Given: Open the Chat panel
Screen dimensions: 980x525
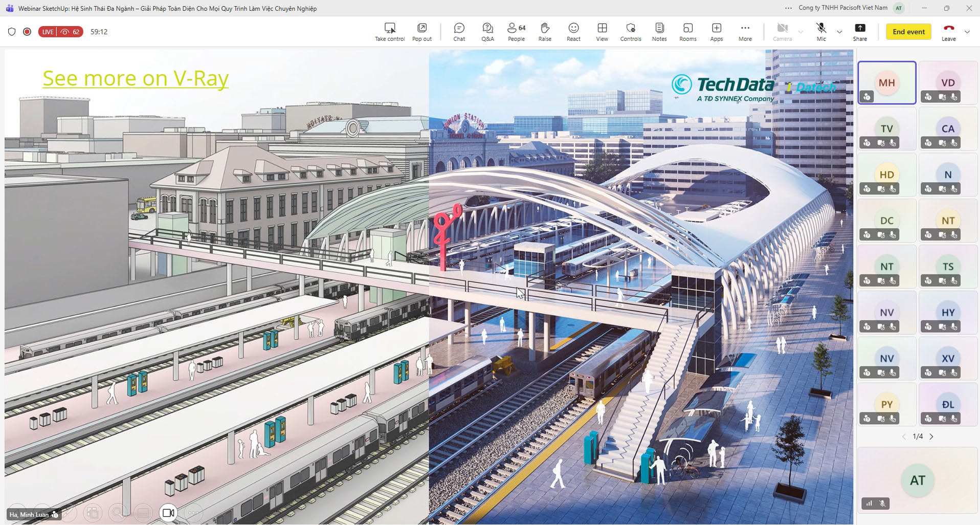Looking at the screenshot, I should tap(459, 31).
